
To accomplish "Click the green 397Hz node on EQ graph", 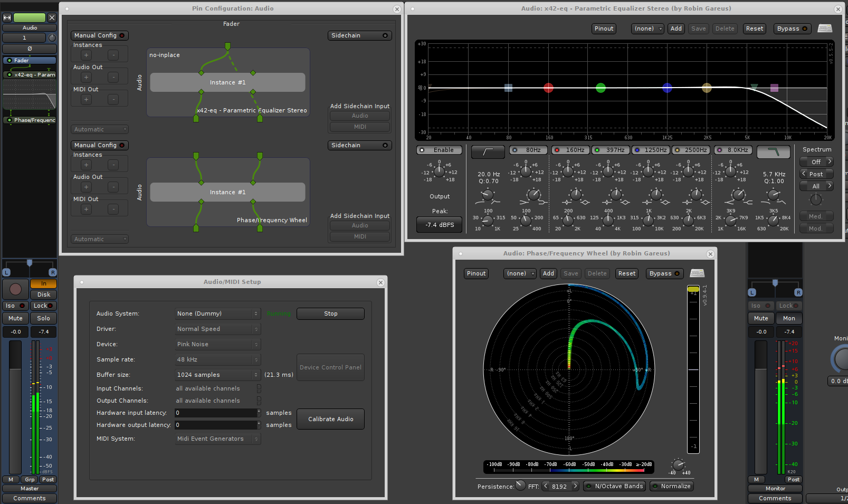I will click(x=601, y=88).
